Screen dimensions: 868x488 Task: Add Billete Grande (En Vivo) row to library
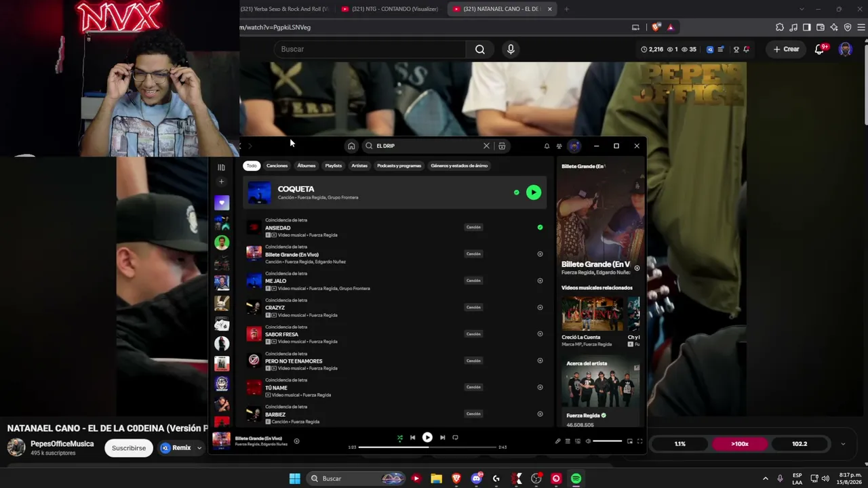click(x=540, y=253)
